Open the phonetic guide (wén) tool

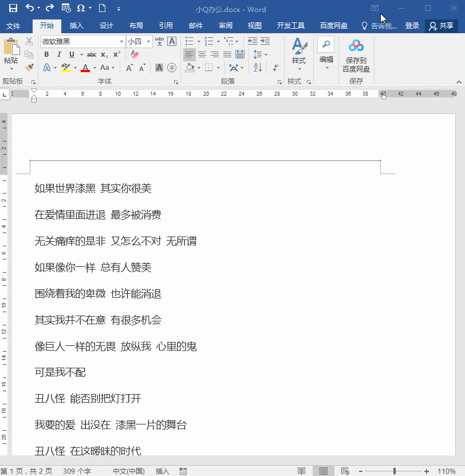[x=159, y=41]
